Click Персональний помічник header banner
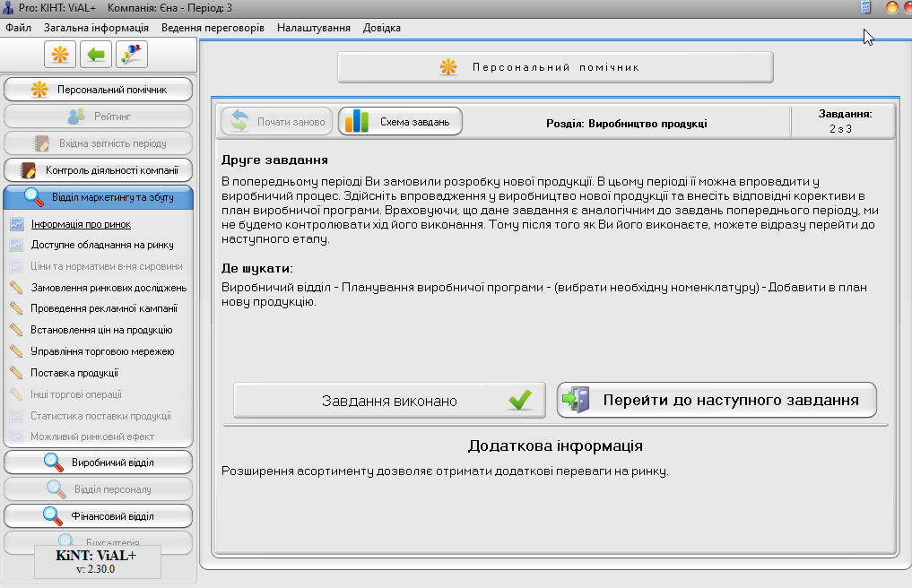 (555, 67)
